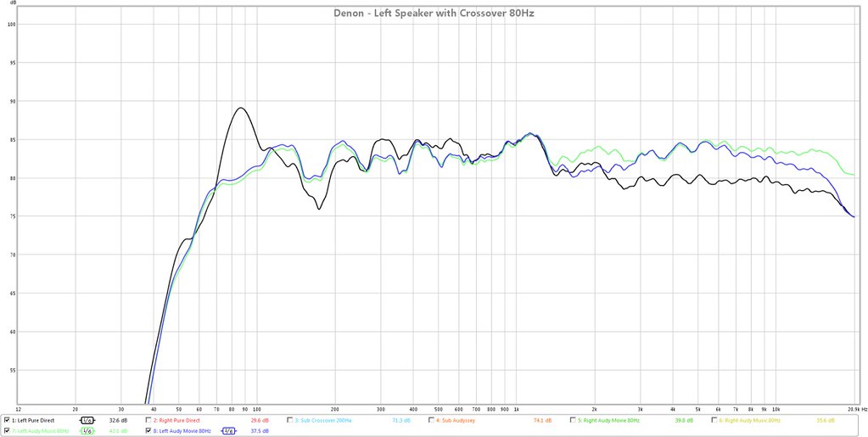Enable the Sub Audyssey trace checkbox

click(x=432, y=420)
